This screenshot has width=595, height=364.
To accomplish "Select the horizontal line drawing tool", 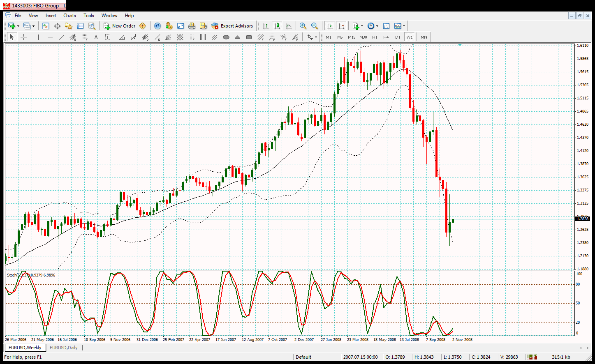I will [x=50, y=37].
